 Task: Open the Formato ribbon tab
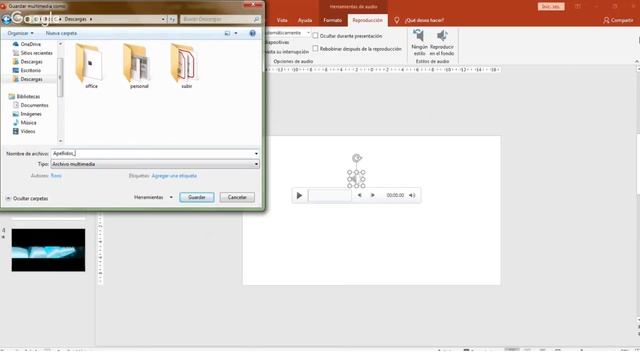333,20
